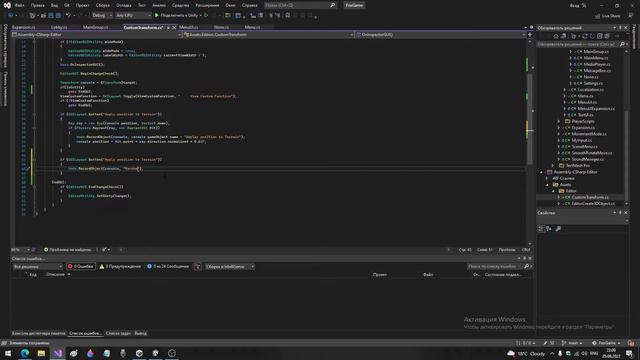Toggle the 0 Errors filter button

click(81, 267)
